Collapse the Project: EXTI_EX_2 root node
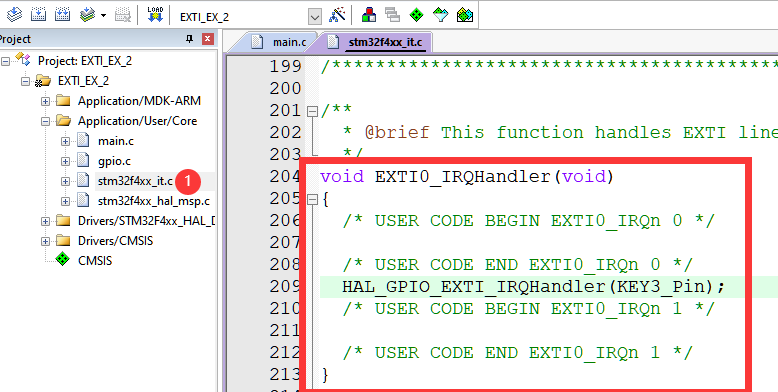778x392 pixels. [5, 61]
